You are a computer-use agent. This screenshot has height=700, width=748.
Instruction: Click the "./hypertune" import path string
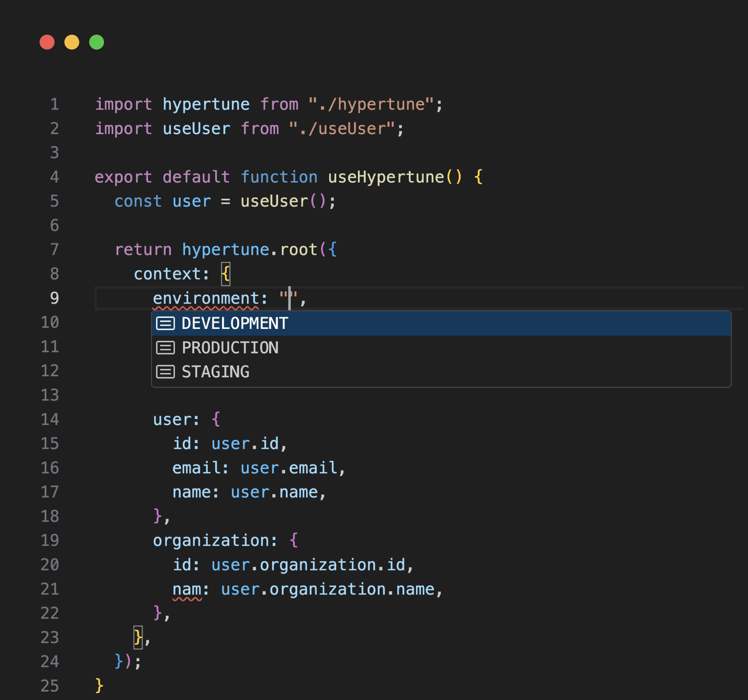coord(371,104)
